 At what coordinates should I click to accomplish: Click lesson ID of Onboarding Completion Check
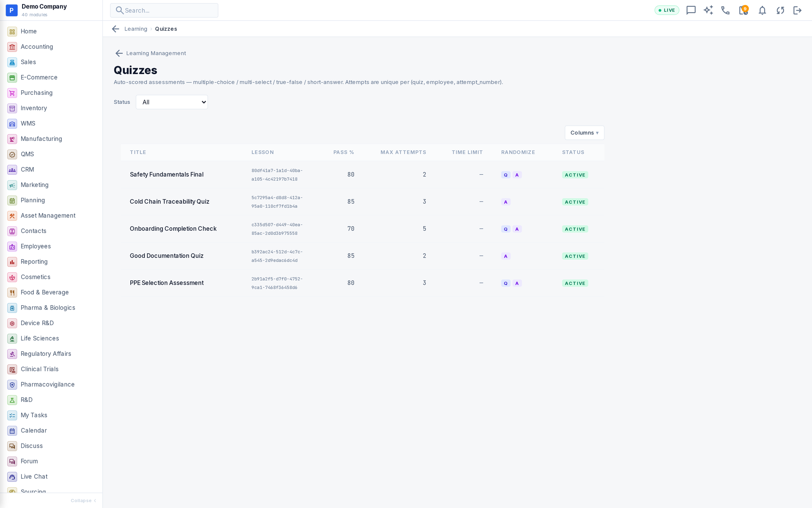[x=277, y=229]
